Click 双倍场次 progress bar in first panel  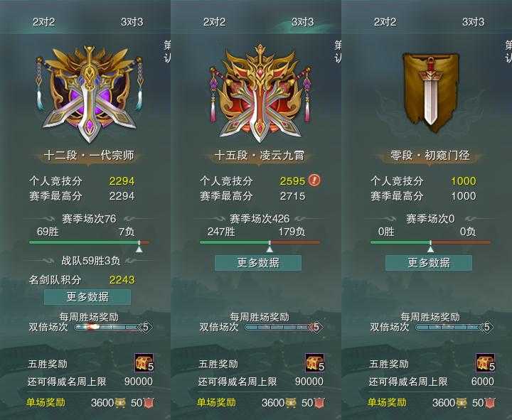(x=112, y=327)
